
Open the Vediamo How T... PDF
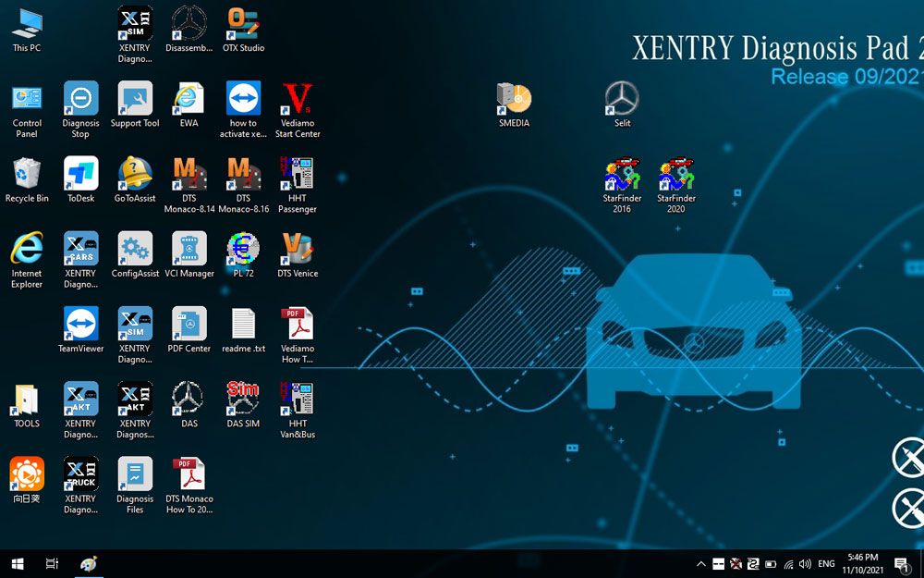[298, 335]
